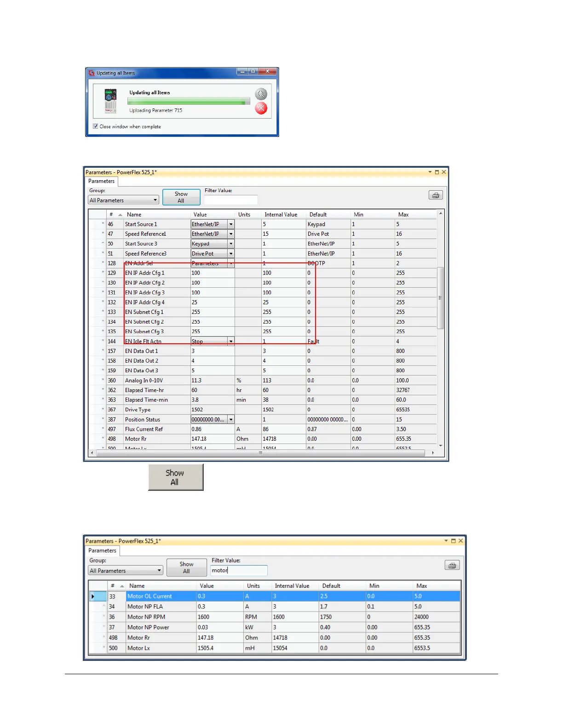Open Speed Reference1 value dropdown
This screenshot has width=563, height=728.
tap(231, 234)
